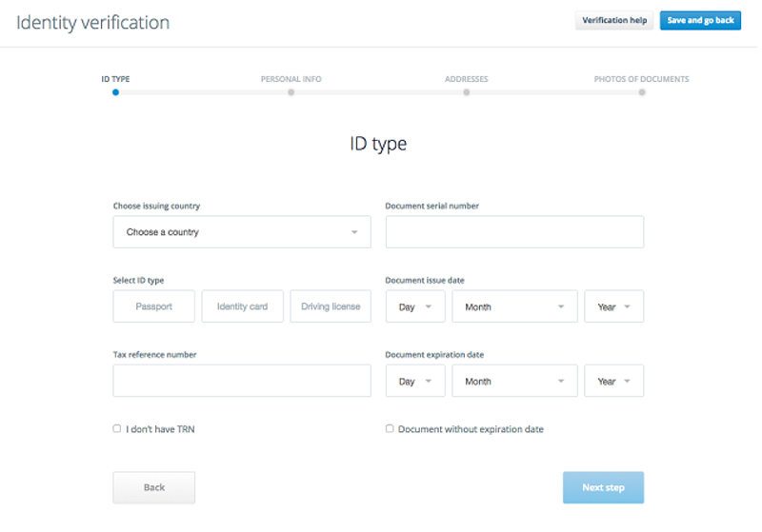Viewport: 762px width, 532px height.
Task: Expand the expiration date Day dropdown
Action: tap(415, 381)
